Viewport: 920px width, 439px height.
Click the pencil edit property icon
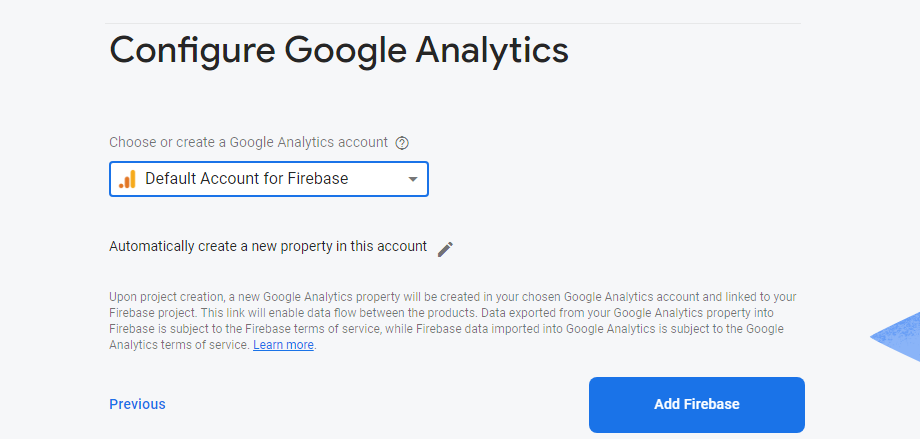pyautogui.click(x=445, y=248)
